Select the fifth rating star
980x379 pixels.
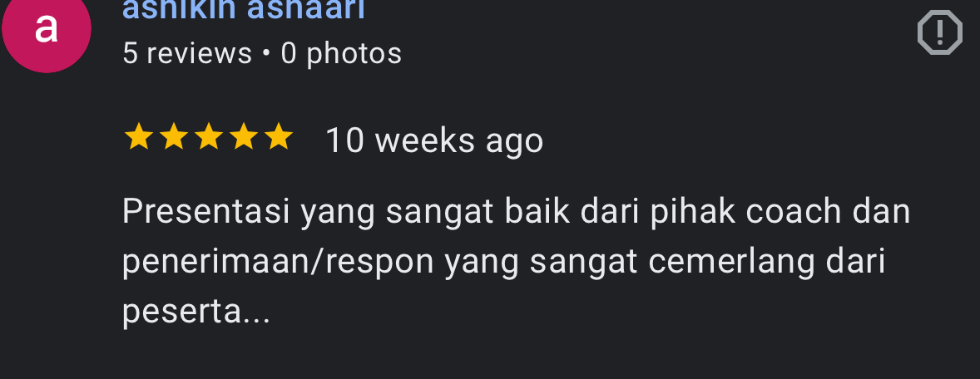[278, 137]
